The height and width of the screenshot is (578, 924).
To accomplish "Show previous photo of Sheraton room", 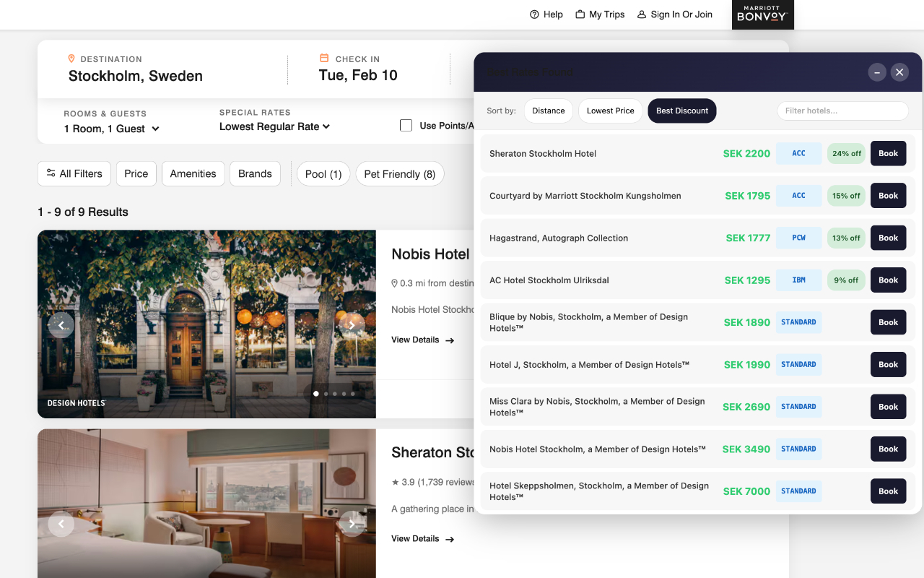I will [61, 524].
